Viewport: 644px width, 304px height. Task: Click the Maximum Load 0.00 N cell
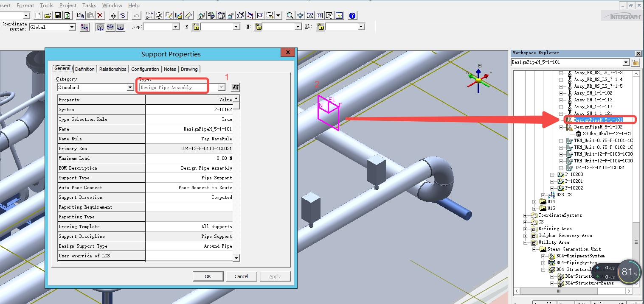pos(189,158)
